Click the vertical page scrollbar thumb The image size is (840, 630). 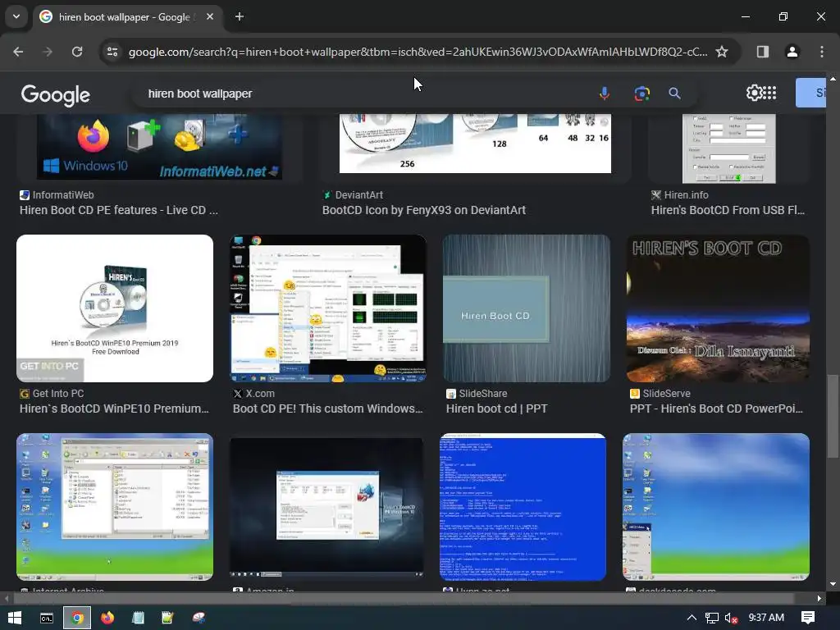tap(832, 416)
